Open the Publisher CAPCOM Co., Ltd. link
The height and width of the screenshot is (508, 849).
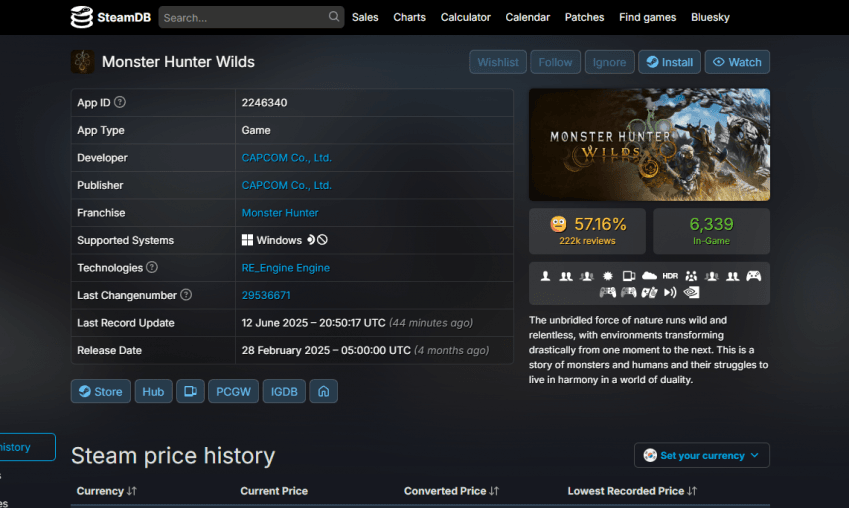(x=286, y=185)
